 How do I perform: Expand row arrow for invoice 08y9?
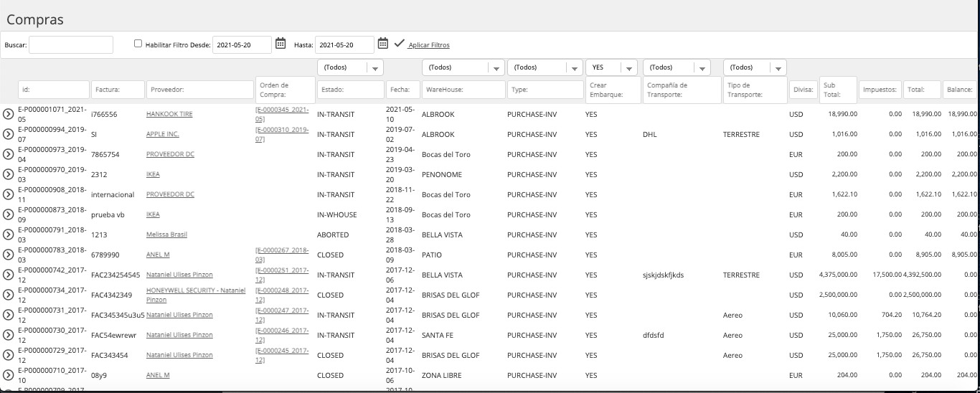pos(8,375)
